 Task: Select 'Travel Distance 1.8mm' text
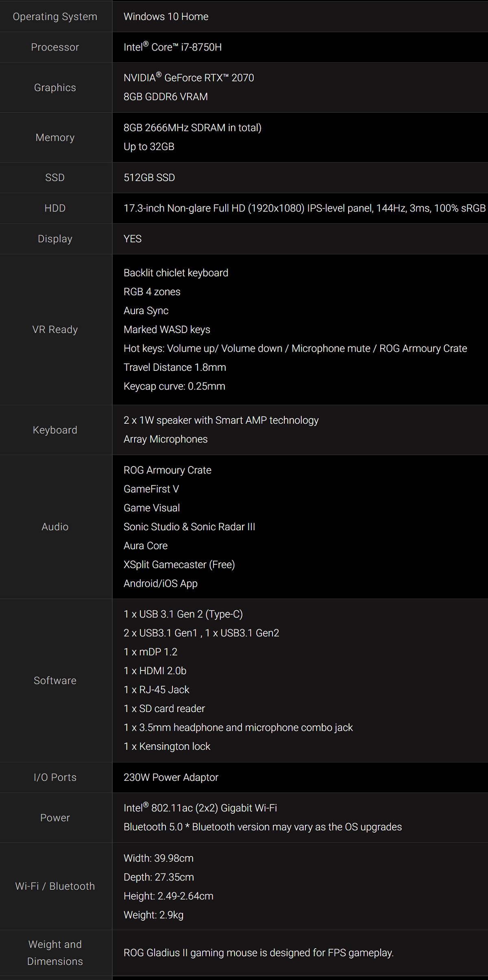point(175,368)
